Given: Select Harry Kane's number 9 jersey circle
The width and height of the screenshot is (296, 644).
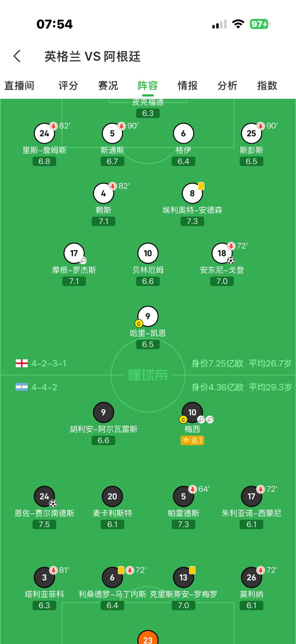Looking at the screenshot, I should pyautogui.click(x=148, y=316).
